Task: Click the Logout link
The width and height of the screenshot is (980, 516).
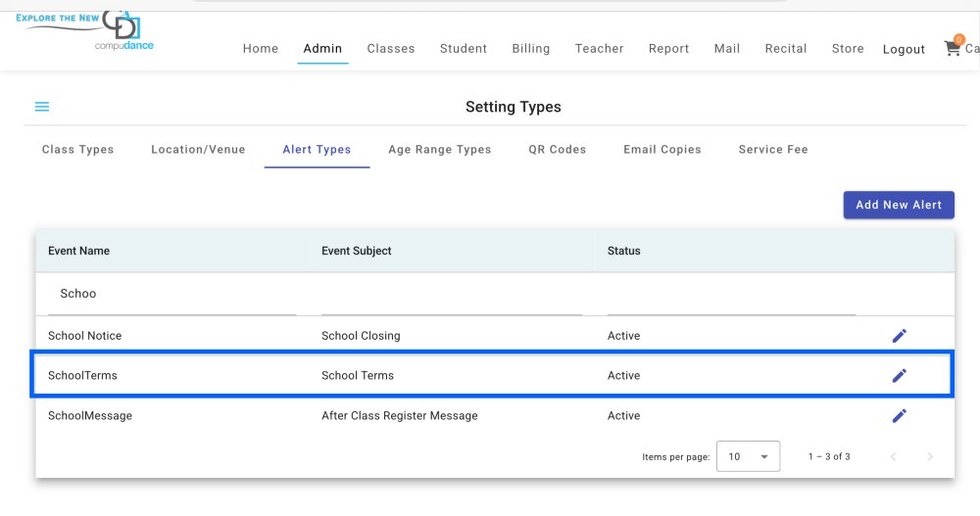Action: tap(904, 49)
